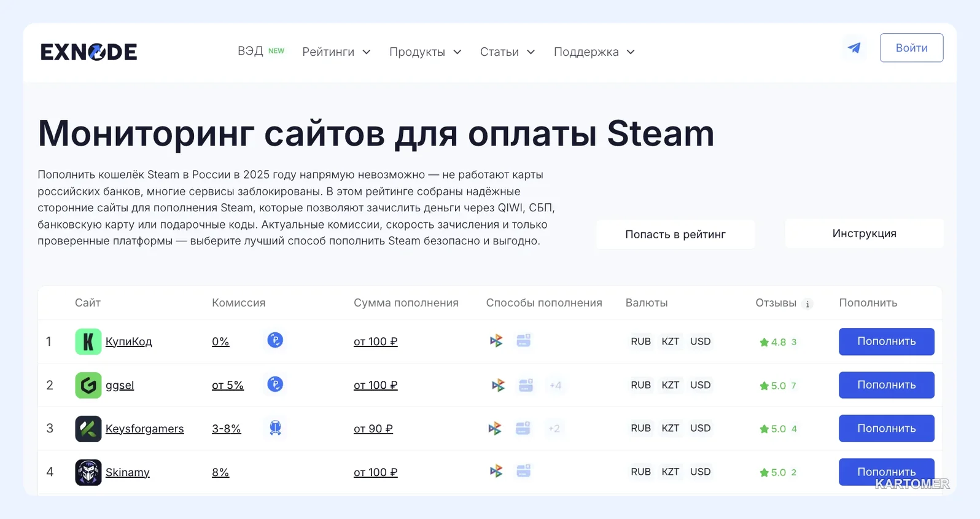Click the КупиКод site logo
980x519 pixels.
[88, 341]
